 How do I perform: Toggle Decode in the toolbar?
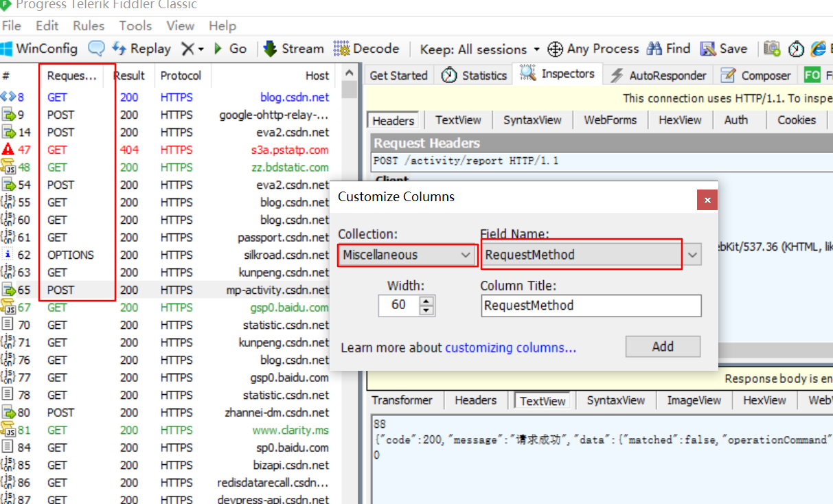366,49
